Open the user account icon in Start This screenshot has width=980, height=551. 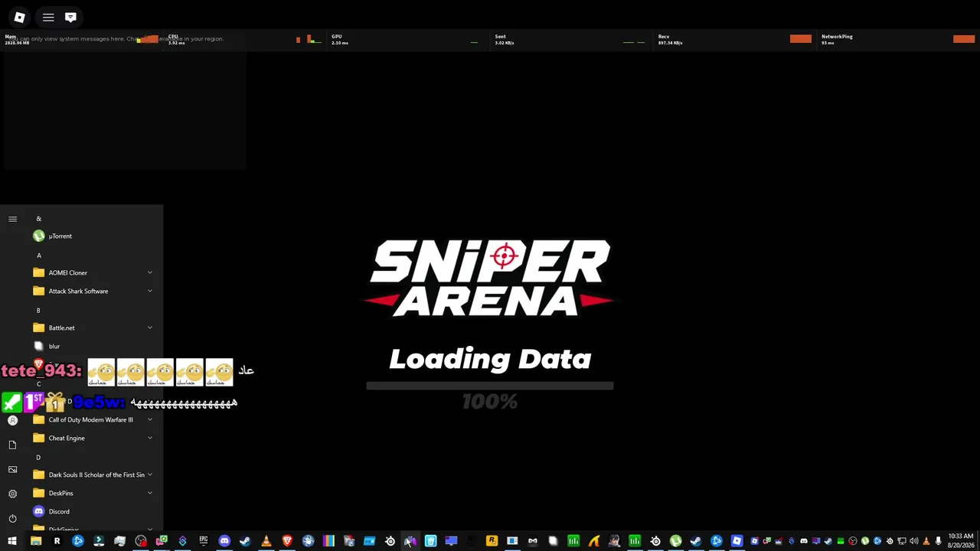coord(12,420)
